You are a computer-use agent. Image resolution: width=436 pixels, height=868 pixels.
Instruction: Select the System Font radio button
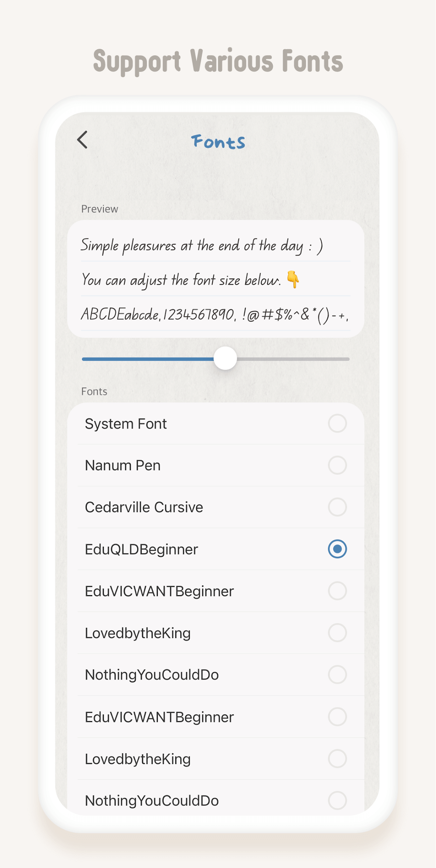tap(337, 423)
